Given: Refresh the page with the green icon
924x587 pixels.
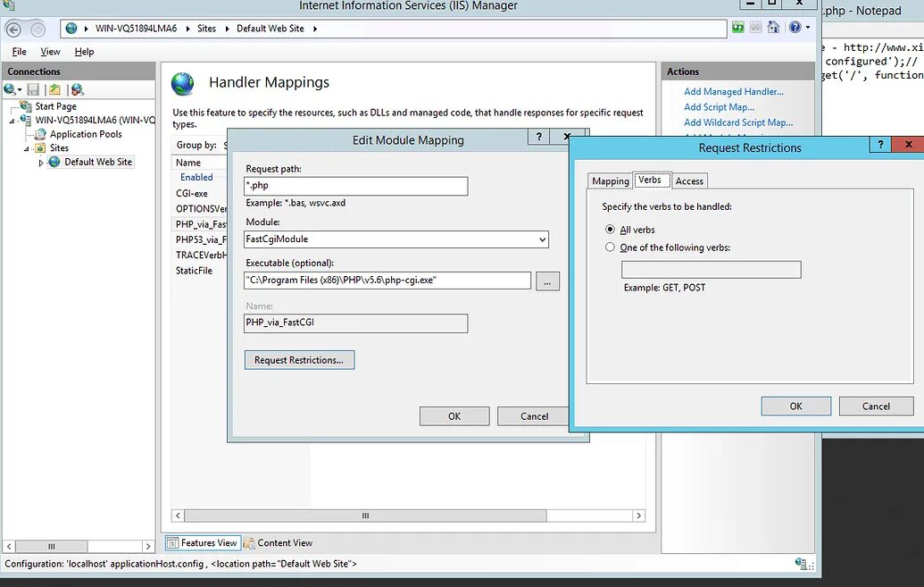Looking at the screenshot, I should pyautogui.click(x=737, y=27).
